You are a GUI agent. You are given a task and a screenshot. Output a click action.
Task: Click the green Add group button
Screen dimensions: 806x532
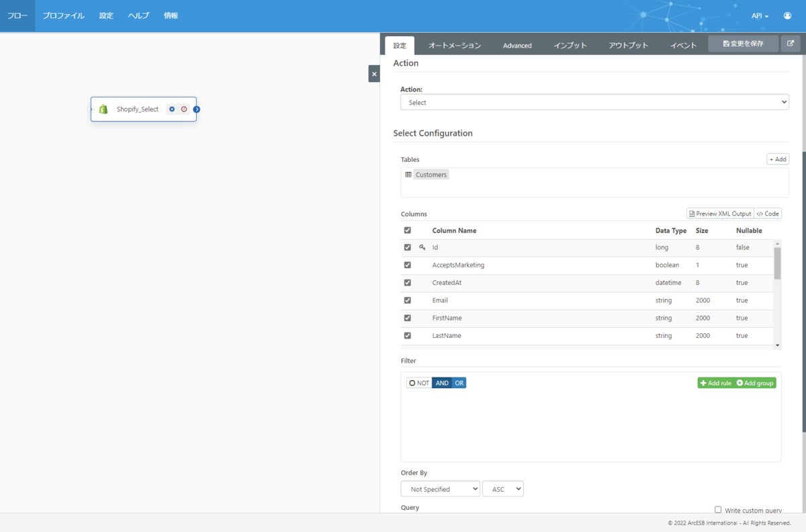[x=755, y=383]
